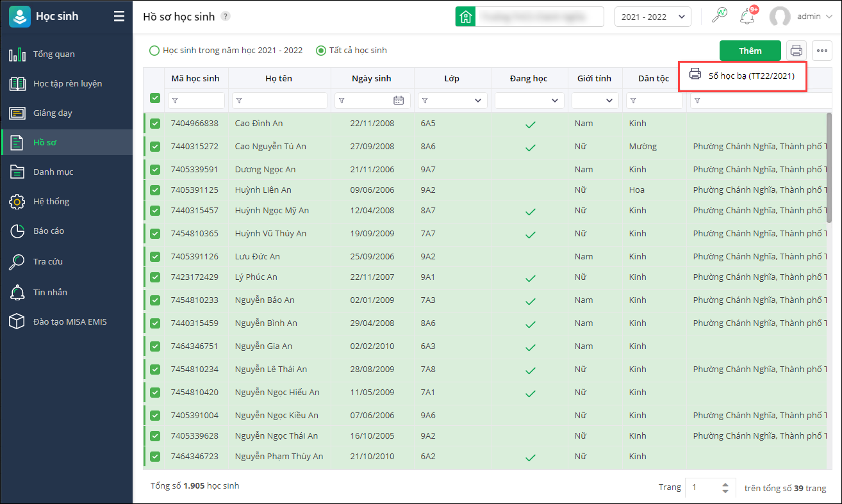Open the calendar picker in Ngày sinh filter
Viewport: 842px width, 504px height.
[x=399, y=101]
